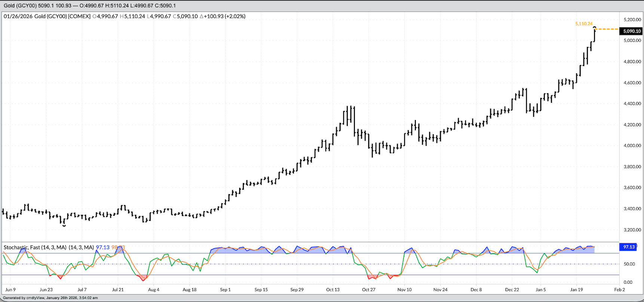Select the Oct 13 date on the time axis
Screen dimensions: 644x302
coord(333,290)
